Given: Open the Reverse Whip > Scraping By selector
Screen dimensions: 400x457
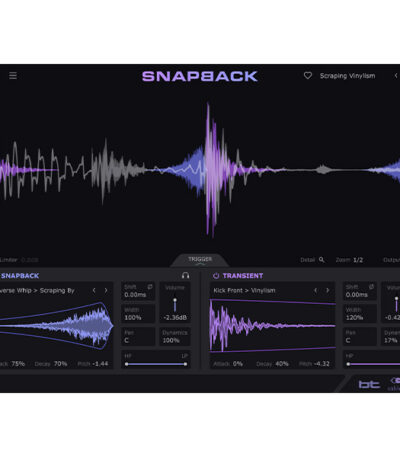Looking at the screenshot, I should click(x=37, y=290).
